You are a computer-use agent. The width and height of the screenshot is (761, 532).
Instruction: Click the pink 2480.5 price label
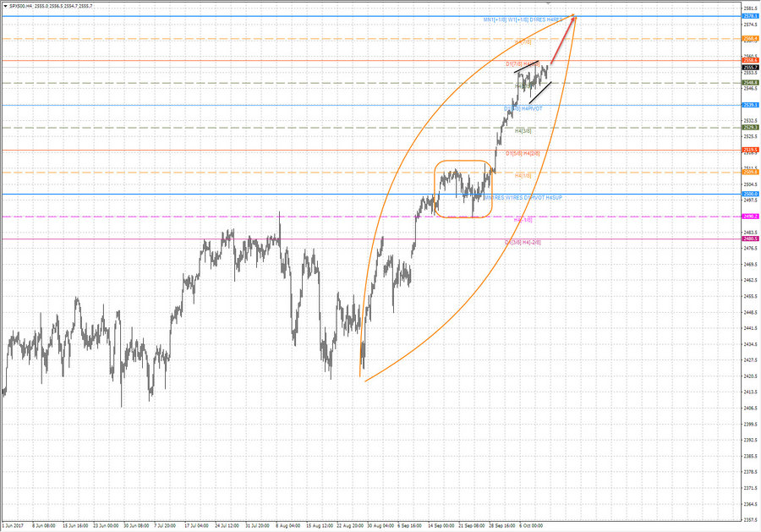point(749,239)
